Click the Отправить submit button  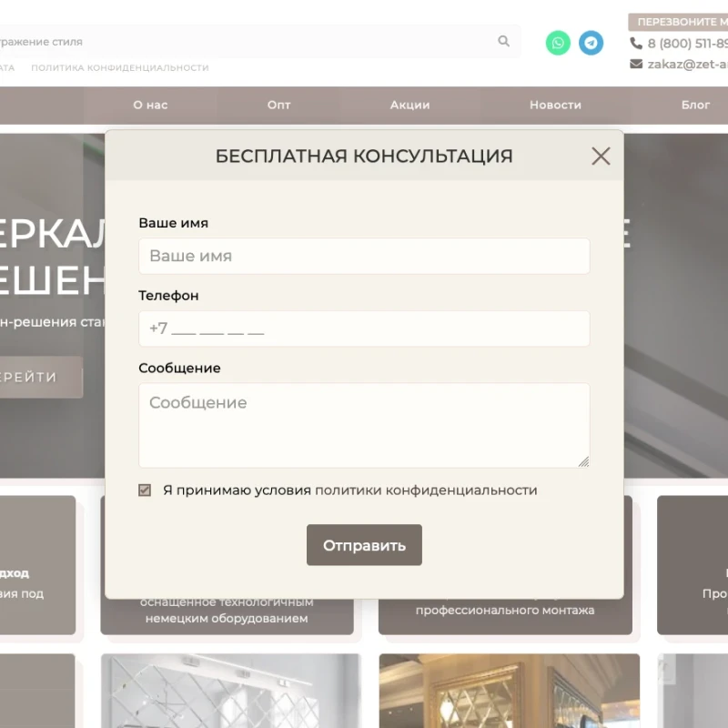click(x=364, y=545)
